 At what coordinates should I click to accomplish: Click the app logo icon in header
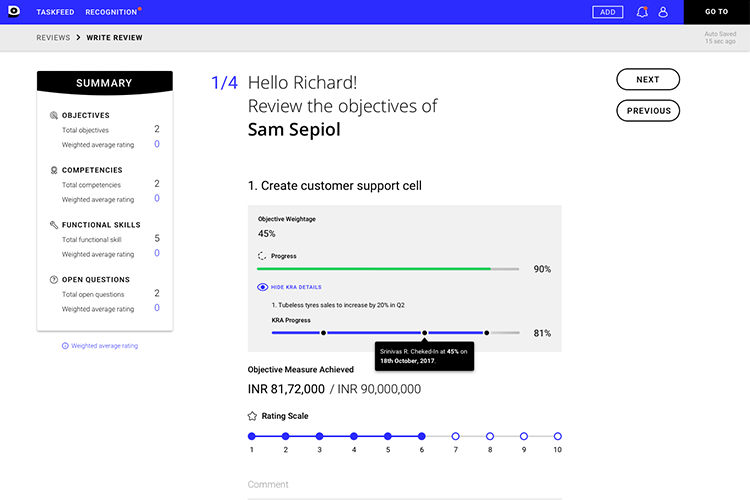(x=14, y=11)
